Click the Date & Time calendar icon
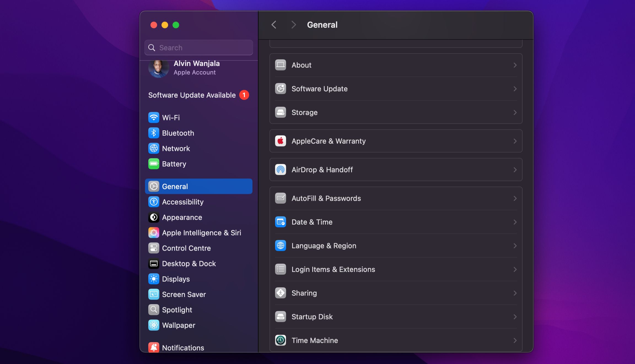The image size is (635, 364). [x=281, y=222]
